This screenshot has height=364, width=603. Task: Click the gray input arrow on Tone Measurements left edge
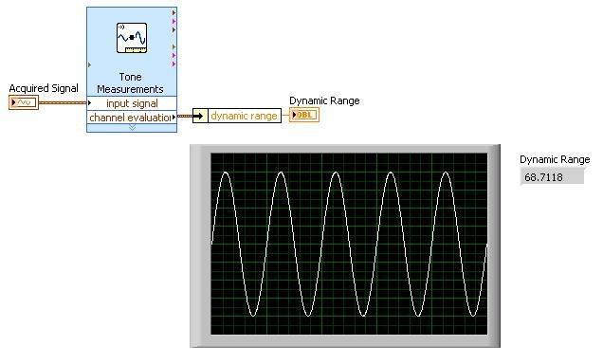pos(90,65)
